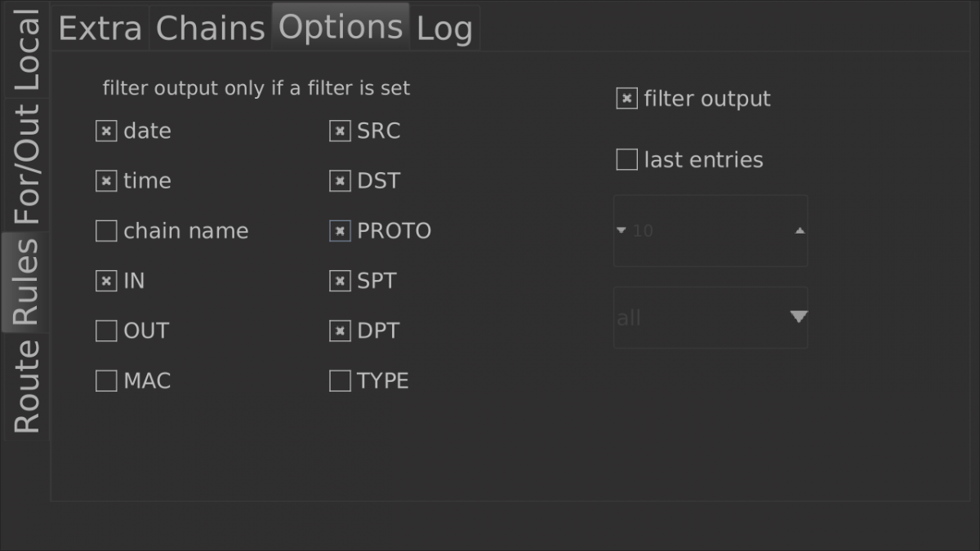980x551 pixels.
Task: Uncheck the SRC checkbox
Action: (340, 131)
